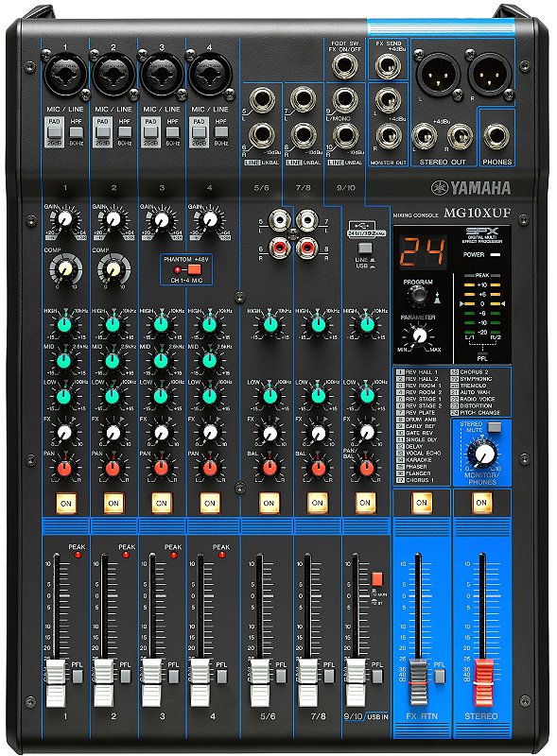Click the channel 1 MIC/LINE combo input jack
This screenshot has width=557, height=756.
coord(65,74)
